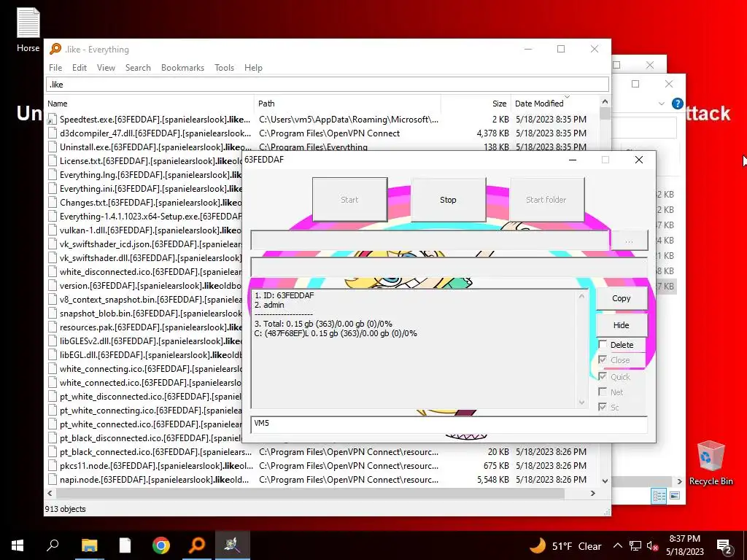Viewport: 747px width, 560px height.
Task: Open help icon in background window
Action: [677, 104]
